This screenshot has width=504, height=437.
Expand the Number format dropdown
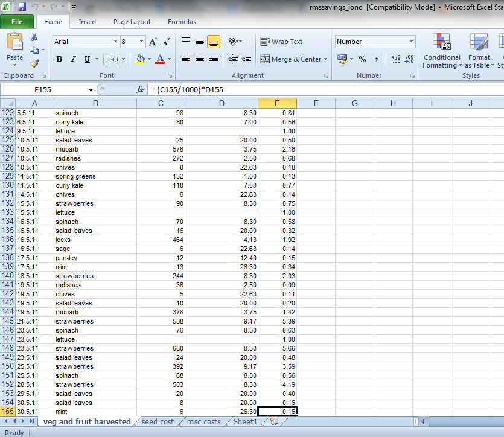[412, 42]
